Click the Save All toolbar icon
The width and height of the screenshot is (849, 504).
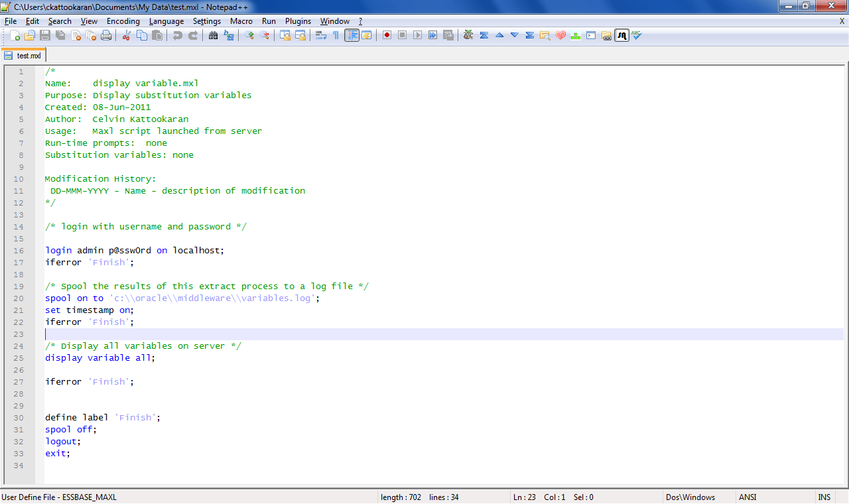tap(60, 35)
